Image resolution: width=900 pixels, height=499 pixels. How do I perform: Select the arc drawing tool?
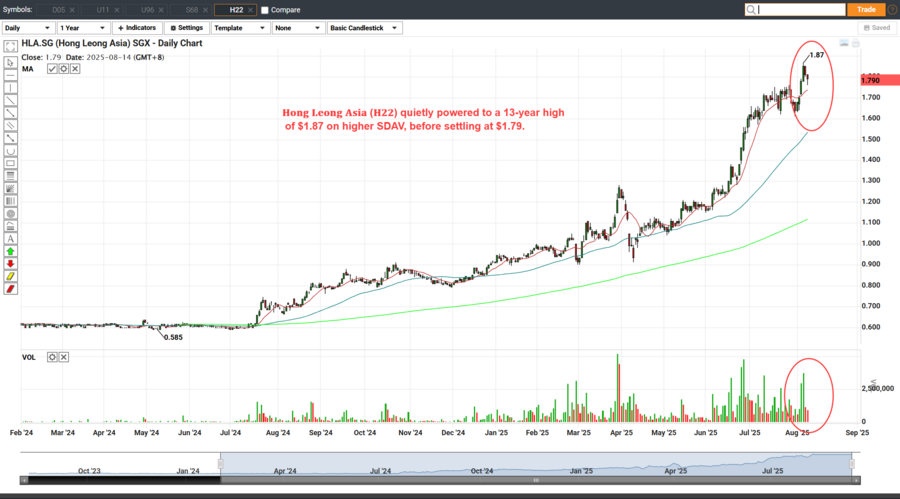[x=10, y=151]
